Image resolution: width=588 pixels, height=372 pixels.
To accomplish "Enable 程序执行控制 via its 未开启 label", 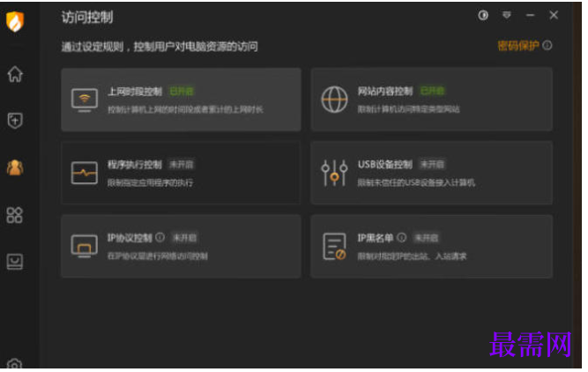I will click(181, 164).
